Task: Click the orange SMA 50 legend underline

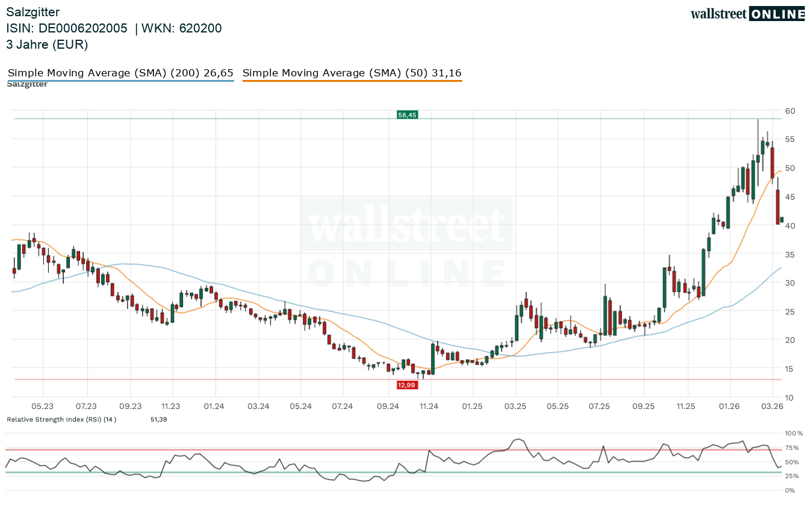Action: click(352, 81)
